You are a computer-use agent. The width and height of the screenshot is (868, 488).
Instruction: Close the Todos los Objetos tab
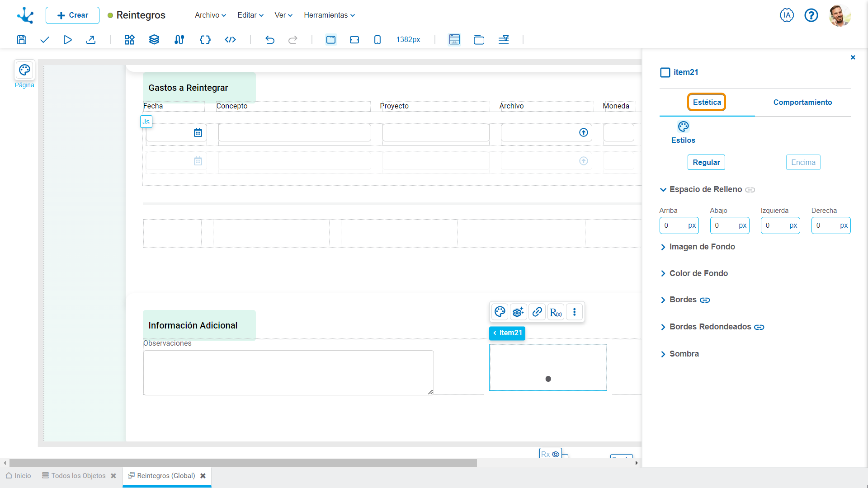pos(113,476)
